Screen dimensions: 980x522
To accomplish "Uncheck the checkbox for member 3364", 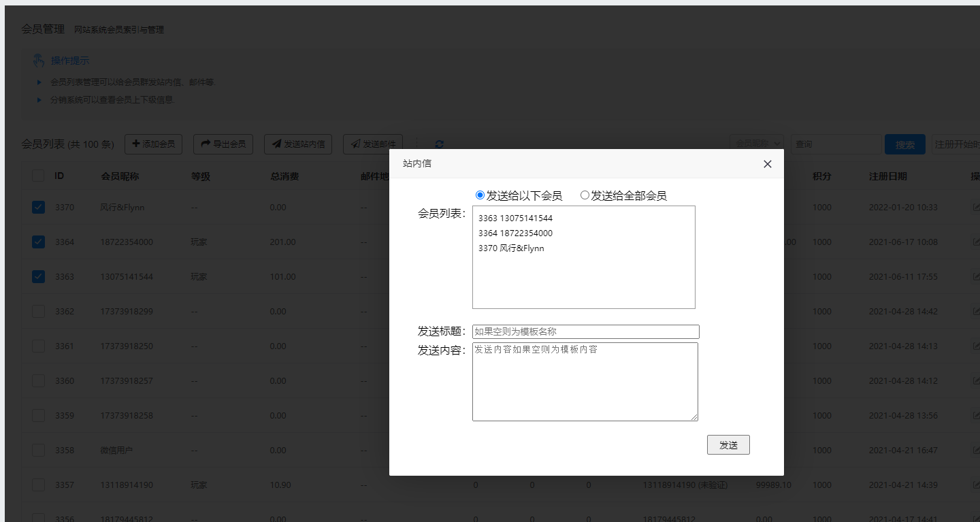I will pos(39,242).
